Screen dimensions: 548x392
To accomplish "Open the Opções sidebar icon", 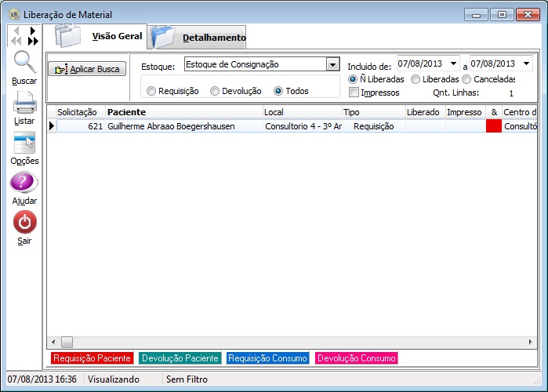I will (x=24, y=143).
